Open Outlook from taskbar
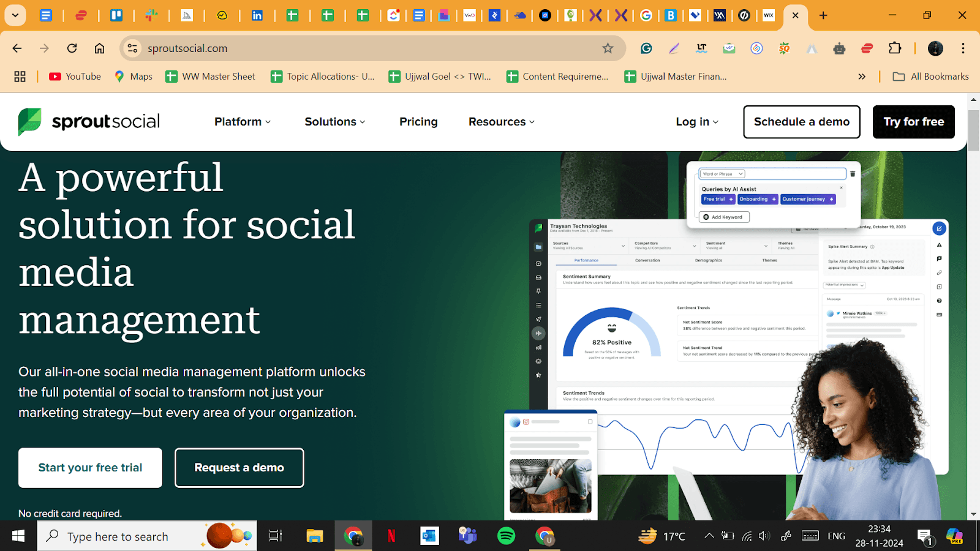 point(429,536)
